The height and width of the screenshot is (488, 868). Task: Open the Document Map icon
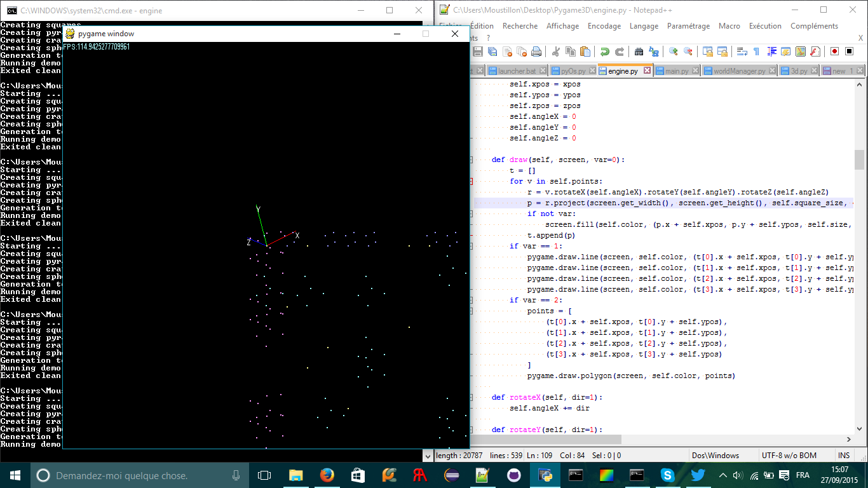[801, 51]
